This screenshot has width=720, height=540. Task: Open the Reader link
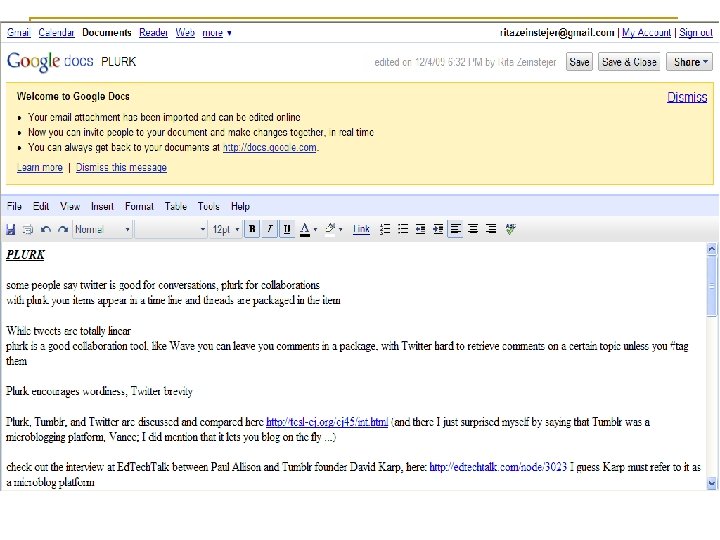point(153,33)
